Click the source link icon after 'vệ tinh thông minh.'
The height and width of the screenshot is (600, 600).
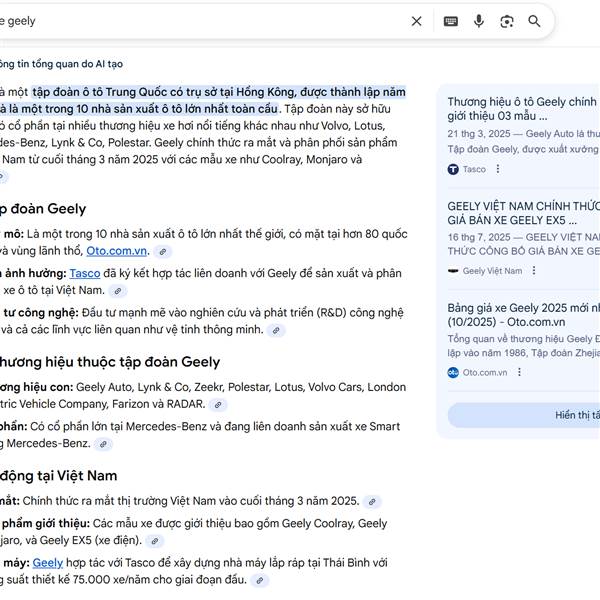[x=276, y=330]
